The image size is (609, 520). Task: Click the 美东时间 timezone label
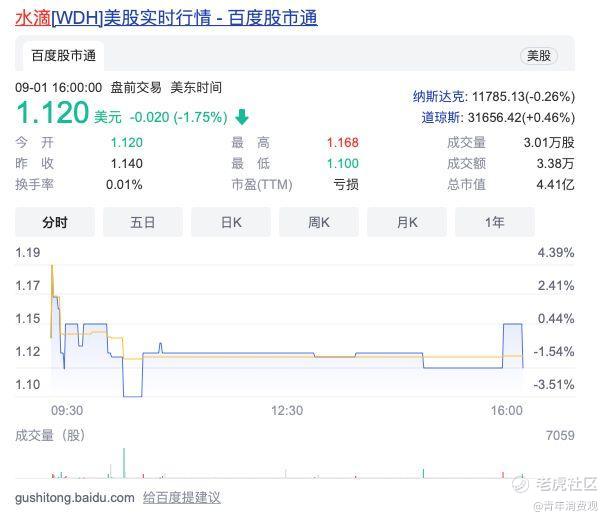[x=196, y=87]
